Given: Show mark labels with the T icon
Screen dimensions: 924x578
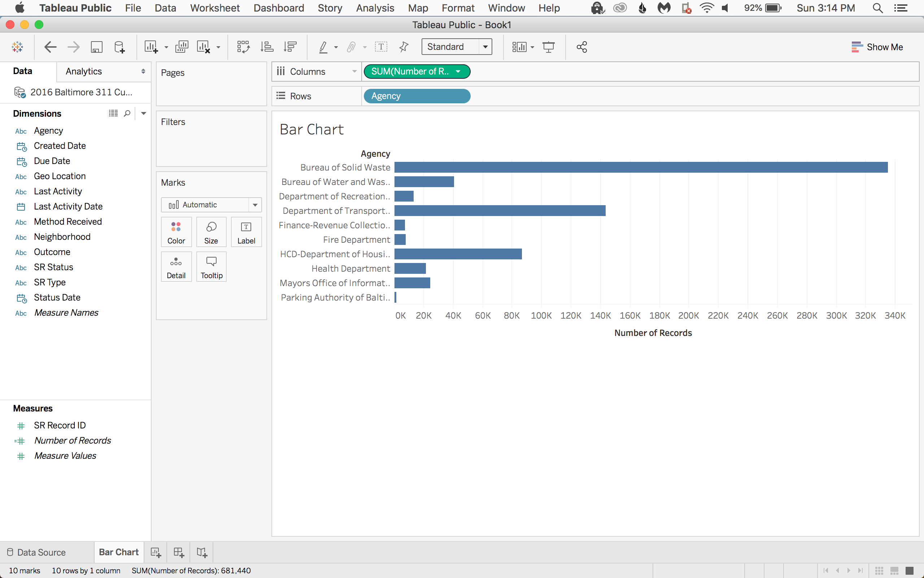Looking at the screenshot, I should point(381,47).
